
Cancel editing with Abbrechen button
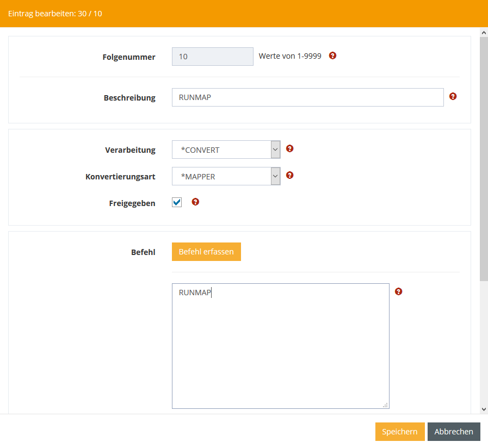pos(454,432)
